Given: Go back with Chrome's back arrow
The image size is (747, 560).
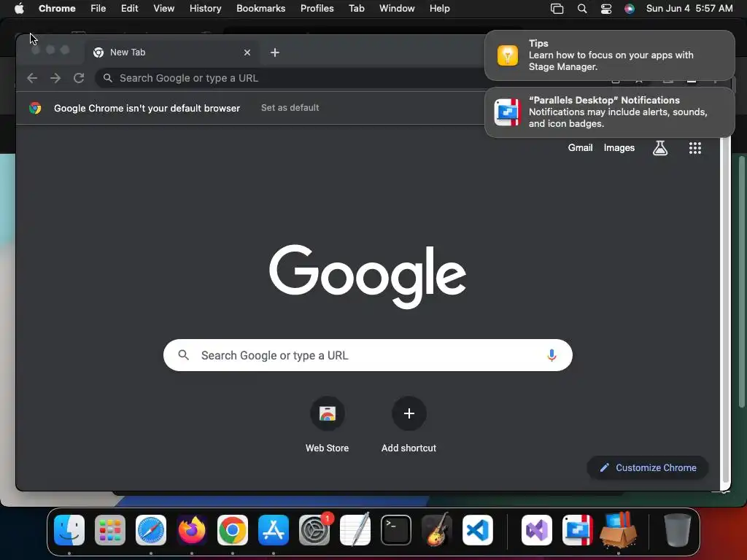Looking at the screenshot, I should tap(32, 78).
